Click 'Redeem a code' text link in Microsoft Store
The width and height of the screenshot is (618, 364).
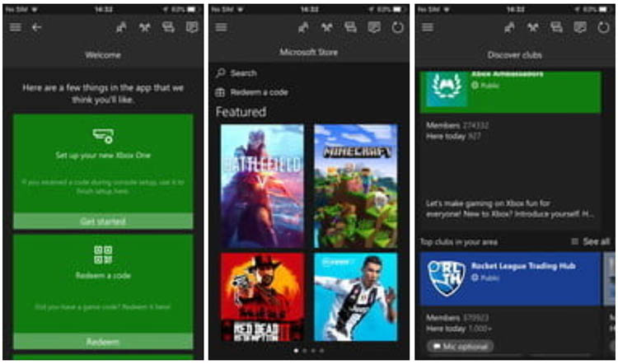260,92
